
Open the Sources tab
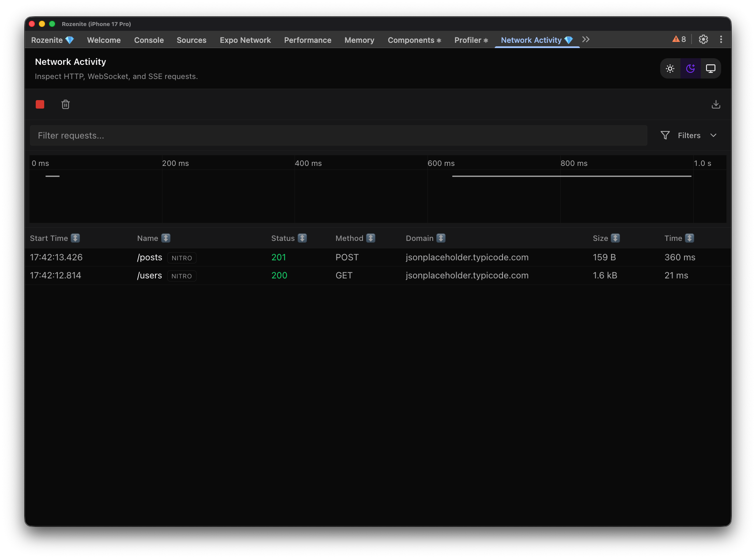click(x=191, y=40)
